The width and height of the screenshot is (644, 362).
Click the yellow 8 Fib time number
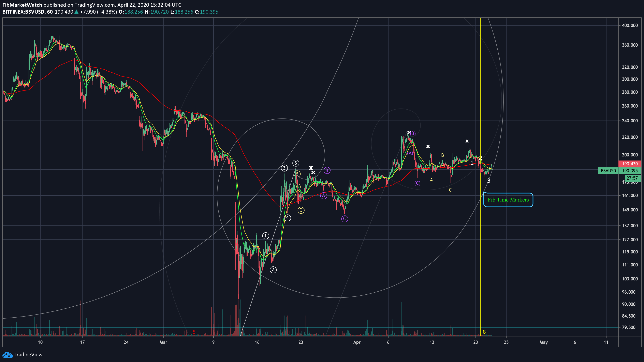click(484, 332)
